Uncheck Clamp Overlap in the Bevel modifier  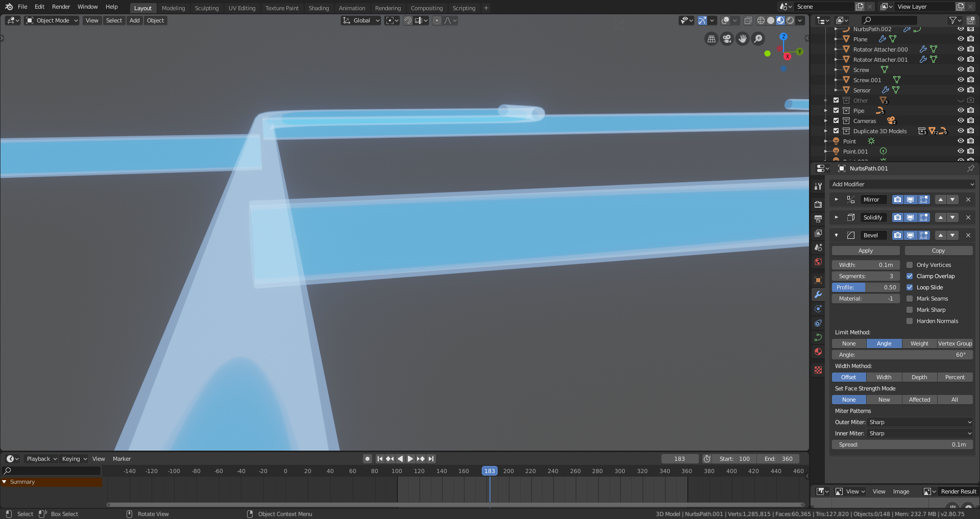pyautogui.click(x=910, y=276)
